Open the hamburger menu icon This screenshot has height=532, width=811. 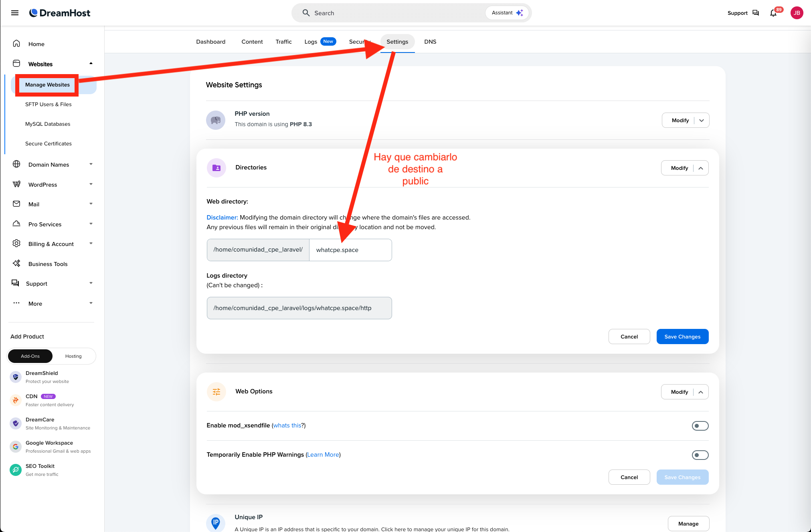click(x=15, y=13)
